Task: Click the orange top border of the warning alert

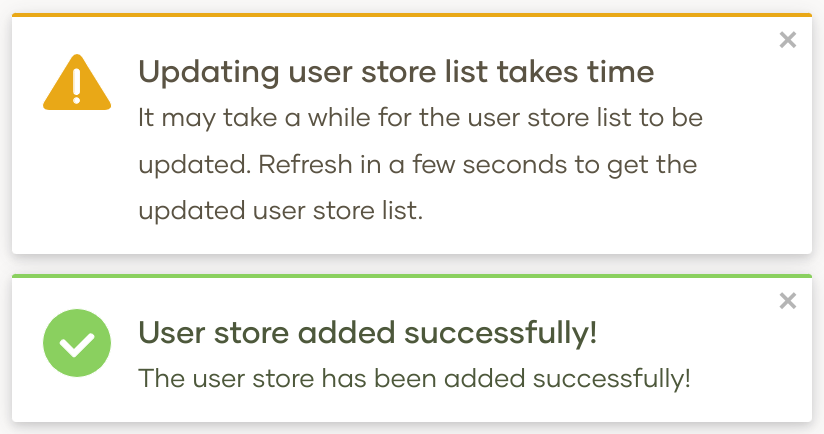Action: [x=412, y=15]
